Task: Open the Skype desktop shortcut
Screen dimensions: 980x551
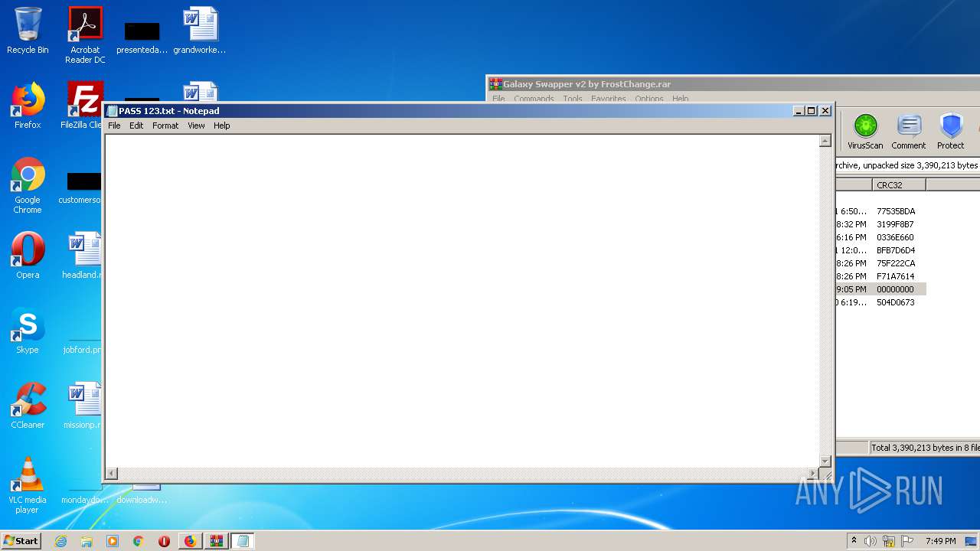Action: point(28,330)
